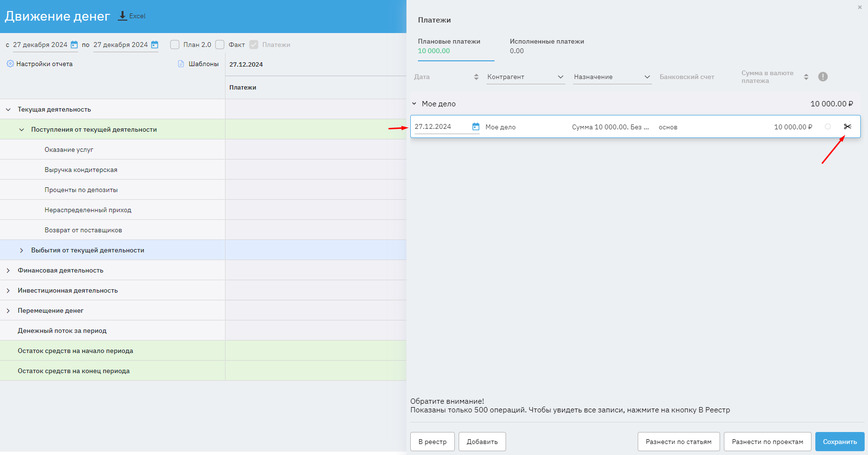Click the warning exclamation column icon

pos(823,77)
